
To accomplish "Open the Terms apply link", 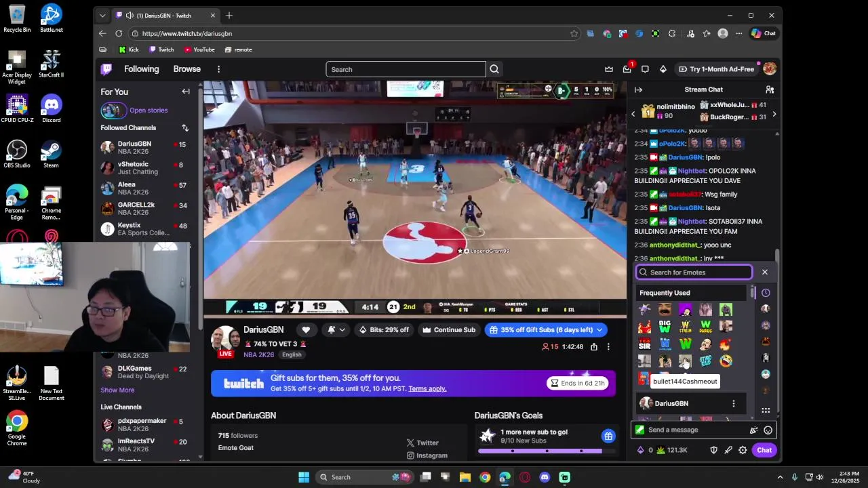I will pos(427,389).
